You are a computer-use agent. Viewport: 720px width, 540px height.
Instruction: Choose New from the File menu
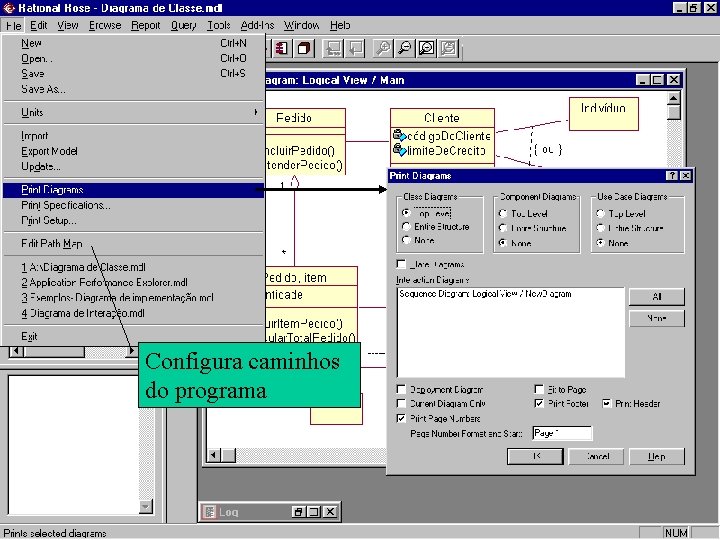pos(133,43)
